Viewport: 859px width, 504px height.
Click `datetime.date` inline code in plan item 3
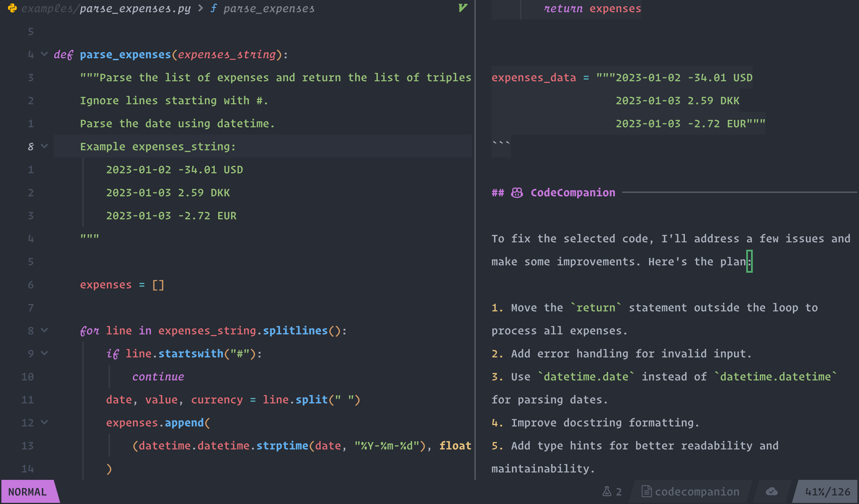[586, 377]
